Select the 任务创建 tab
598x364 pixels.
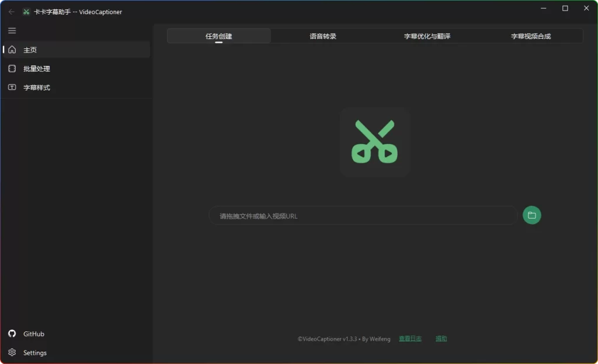click(x=218, y=36)
